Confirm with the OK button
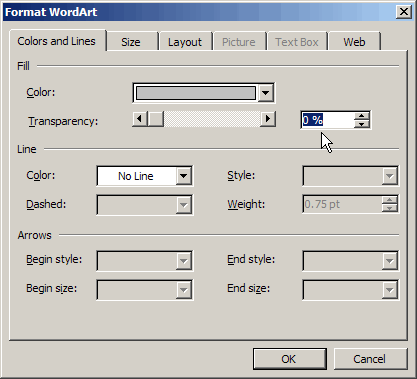The height and width of the screenshot is (379, 417). [x=289, y=359]
